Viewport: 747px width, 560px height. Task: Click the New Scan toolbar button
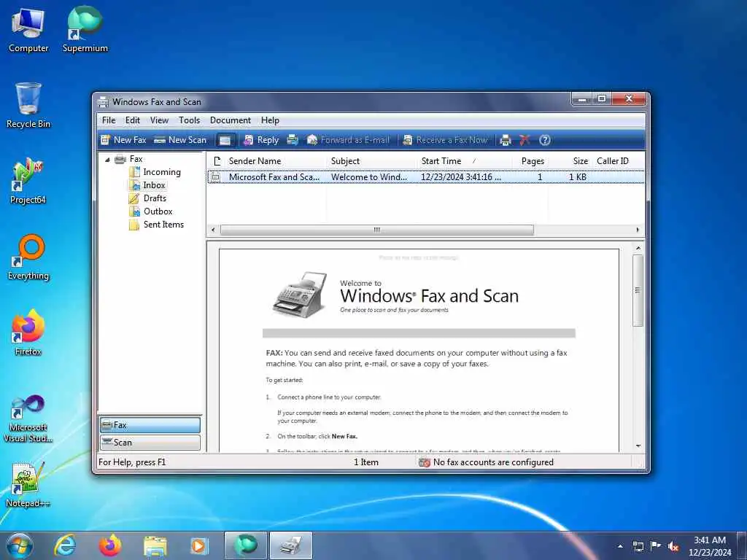pos(180,140)
